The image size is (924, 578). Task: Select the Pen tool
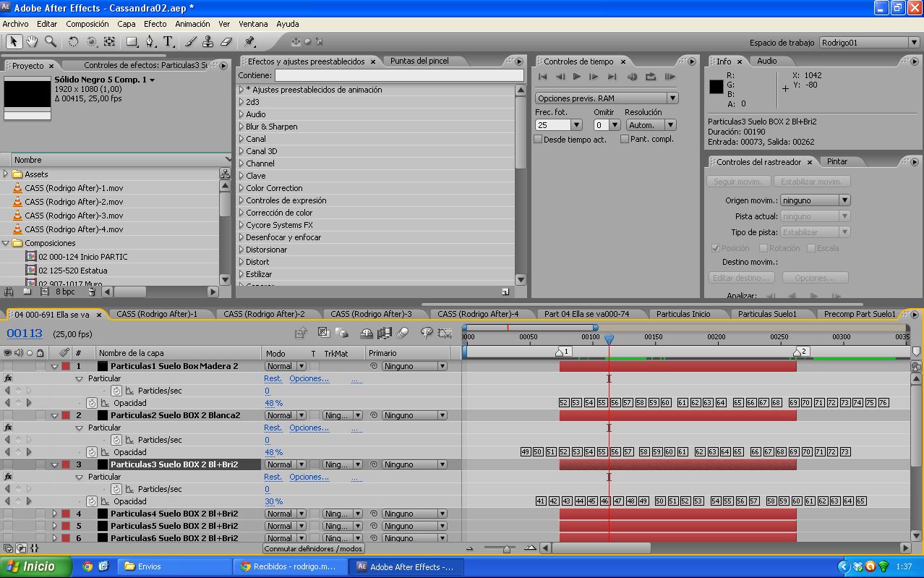coord(150,42)
